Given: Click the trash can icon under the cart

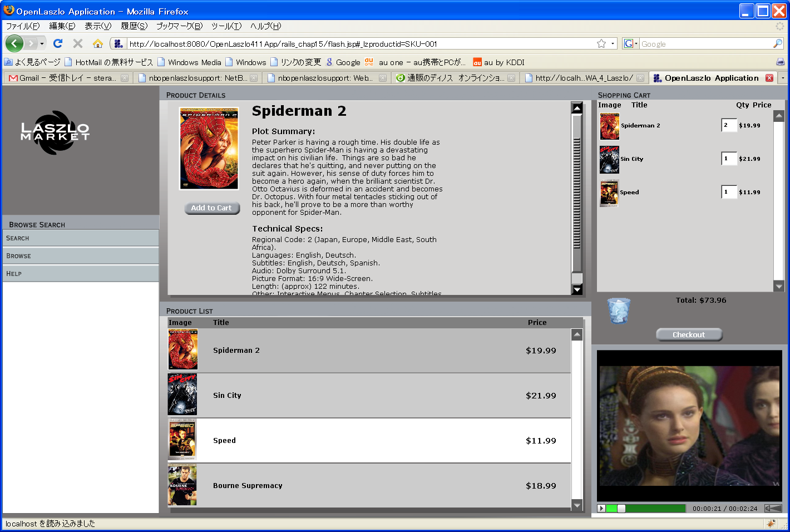Looking at the screenshot, I should pos(618,311).
